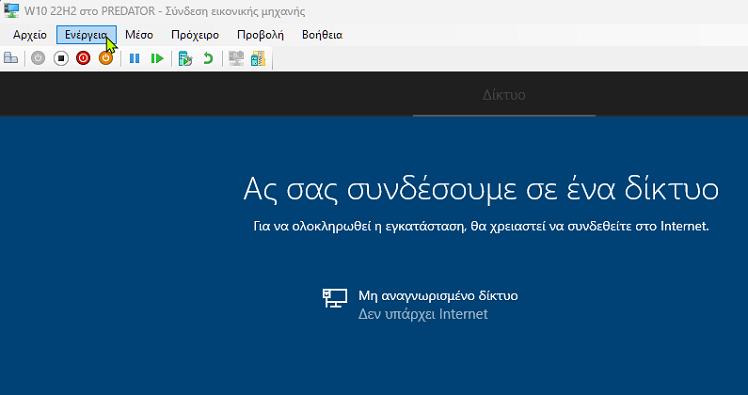Turn off the VM with the black stop icon
Screen dimensions: 748x395
pyautogui.click(x=61, y=58)
